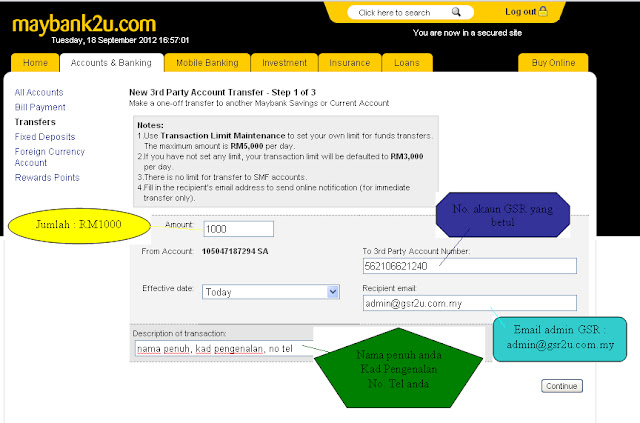Select the Accounts & Banking tab
Image resolution: width=640 pixels, height=423 pixels.
pos(111,62)
